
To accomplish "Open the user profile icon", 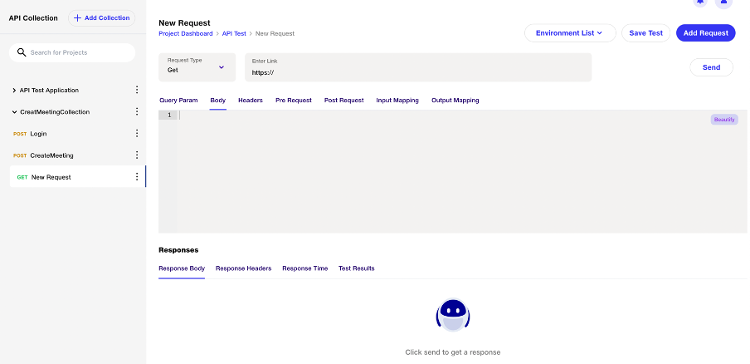I will (724, 2).
